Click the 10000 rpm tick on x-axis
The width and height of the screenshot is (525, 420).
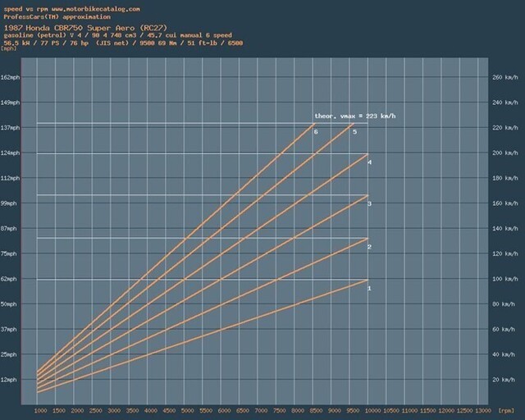tap(369, 409)
